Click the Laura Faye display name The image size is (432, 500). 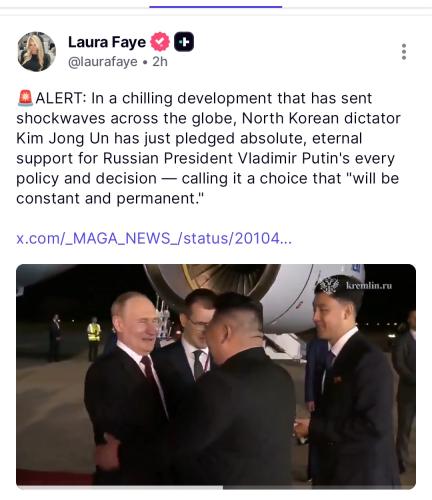pyautogui.click(x=107, y=42)
